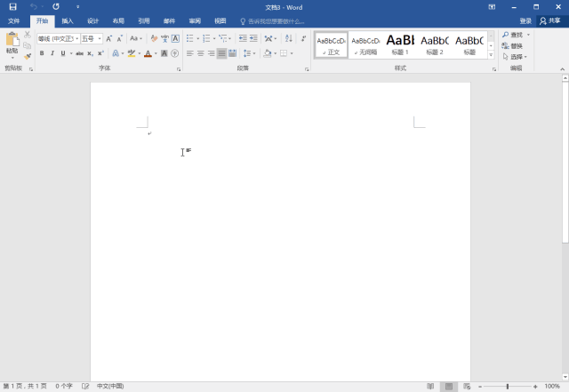Switch to the Layout (布局) tab

pyautogui.click(x=118, y=21)
